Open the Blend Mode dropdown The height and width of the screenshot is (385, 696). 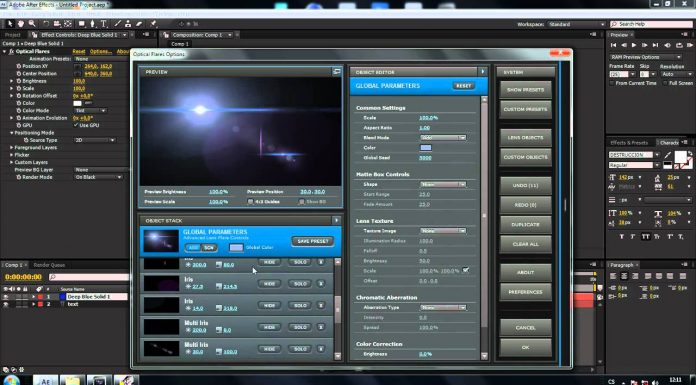pos(443,138)
